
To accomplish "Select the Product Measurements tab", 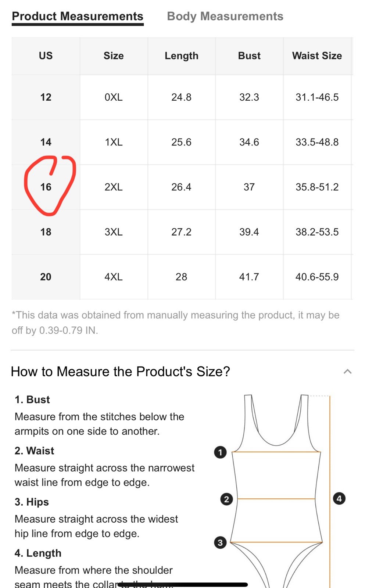I will point(78,17).
